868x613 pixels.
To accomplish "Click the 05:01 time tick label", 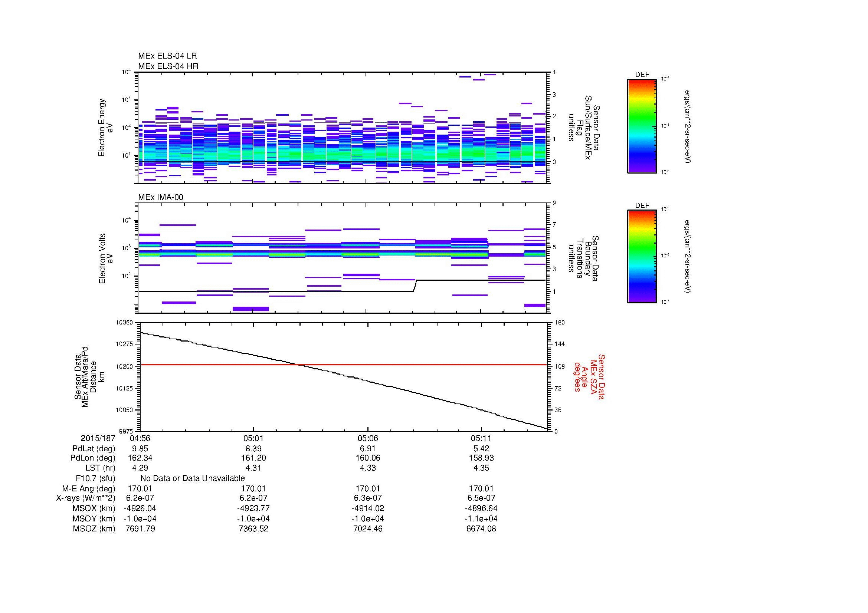I will click(253, 438).
